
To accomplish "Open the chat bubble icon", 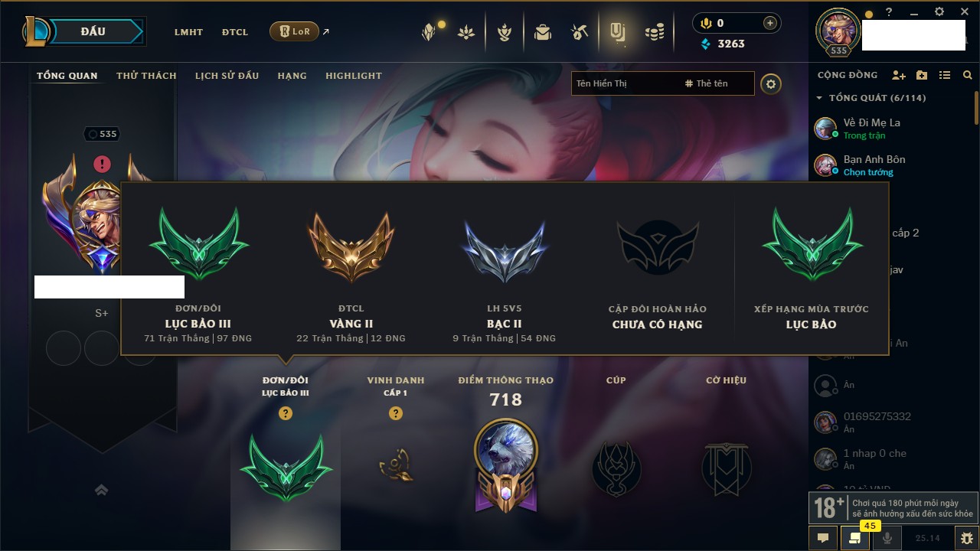I will [824, 538].
